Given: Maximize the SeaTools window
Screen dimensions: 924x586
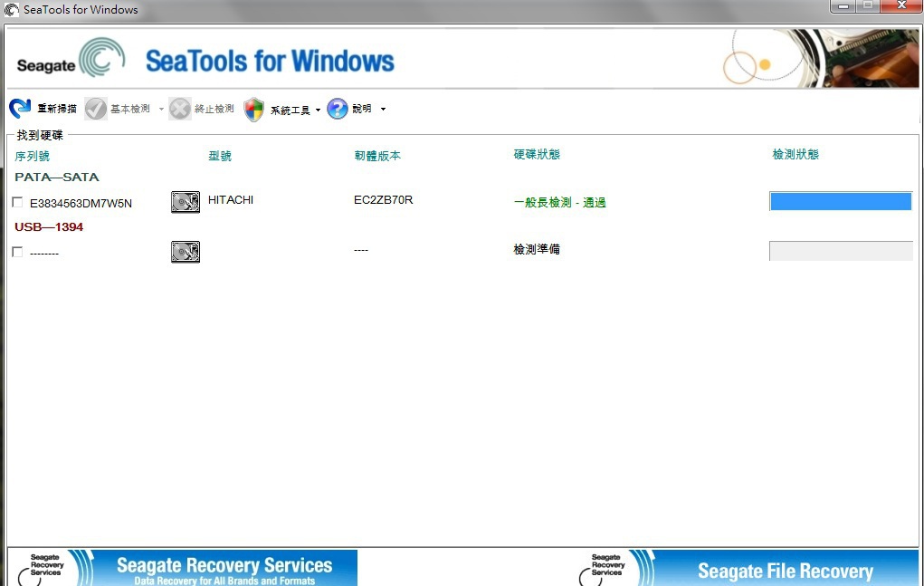Looking at the screenshot, I should [x=868, y=6].
